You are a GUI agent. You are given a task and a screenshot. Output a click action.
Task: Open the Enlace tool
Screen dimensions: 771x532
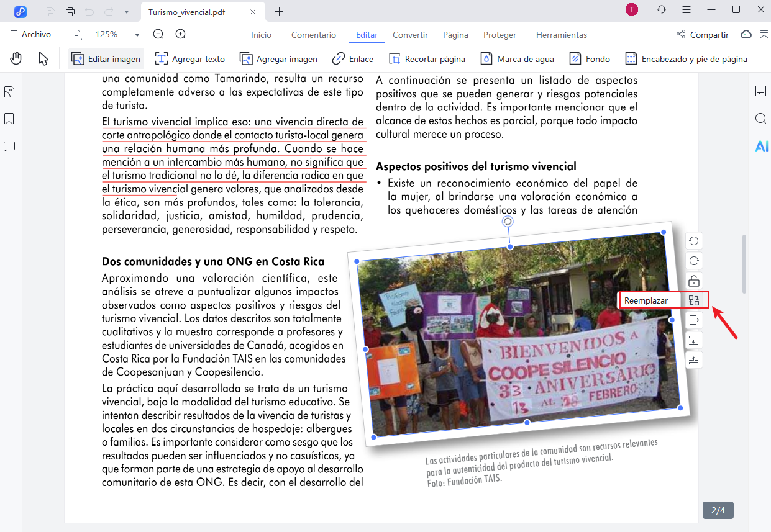coord(352,58)
